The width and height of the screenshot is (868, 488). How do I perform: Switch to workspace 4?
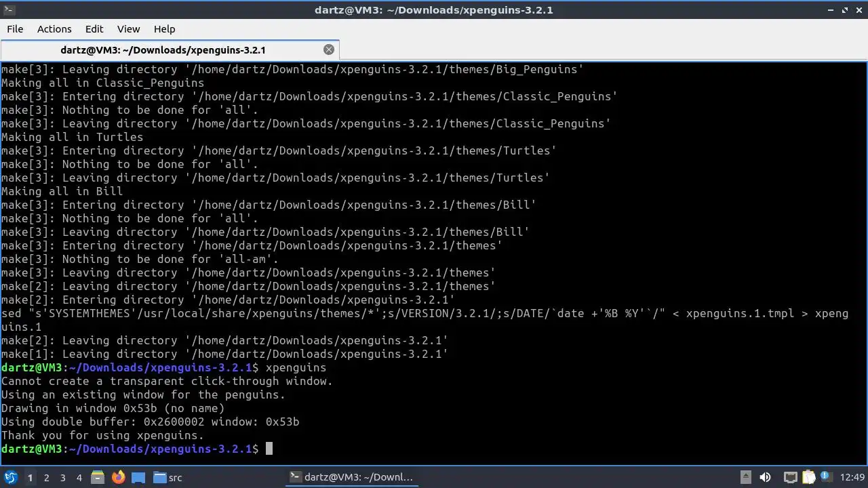(x=79, y=477)
